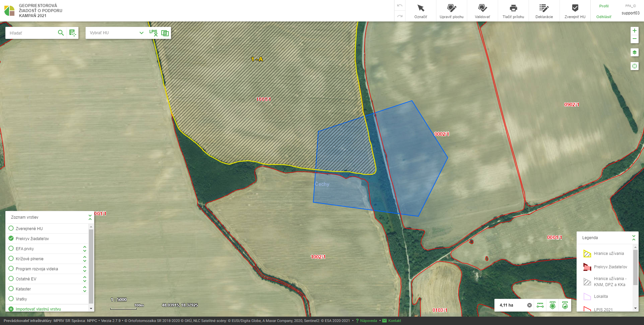This screenshot has height=325, width=644.
Task: Click the Čechy place label
Action: tap(322, 184)
